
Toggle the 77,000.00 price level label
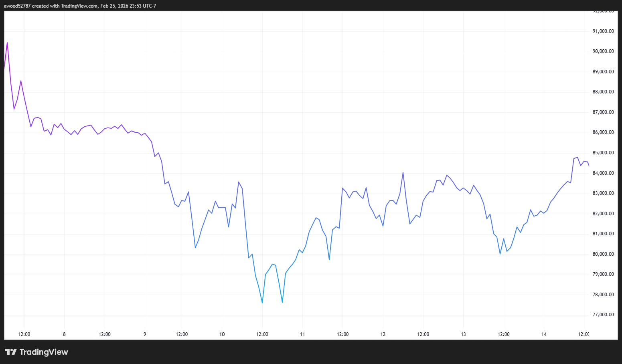pos(603,314)
